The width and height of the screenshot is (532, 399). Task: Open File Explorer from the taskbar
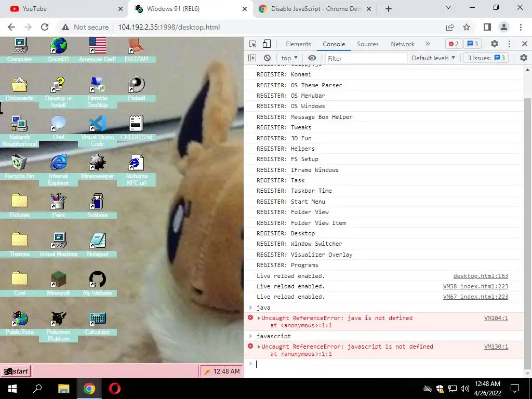[x=63, y=389]
